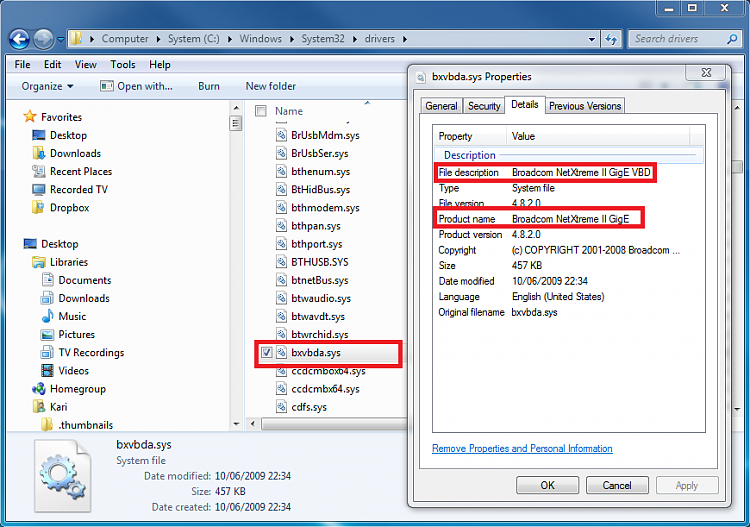This screenshot has width=750, height=527.
Task: Click address bar arrow after System32
Action: [x=354, y=39]
